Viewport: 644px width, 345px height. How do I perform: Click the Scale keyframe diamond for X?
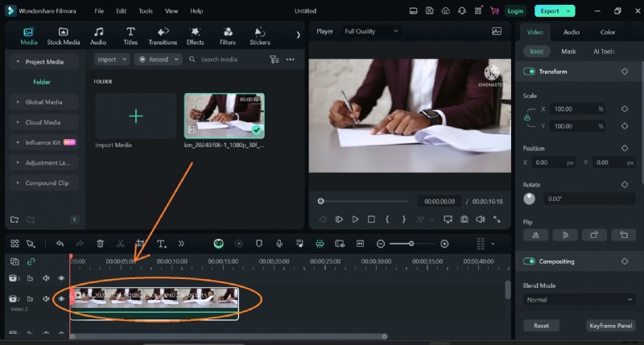click(x=625, y=109)
